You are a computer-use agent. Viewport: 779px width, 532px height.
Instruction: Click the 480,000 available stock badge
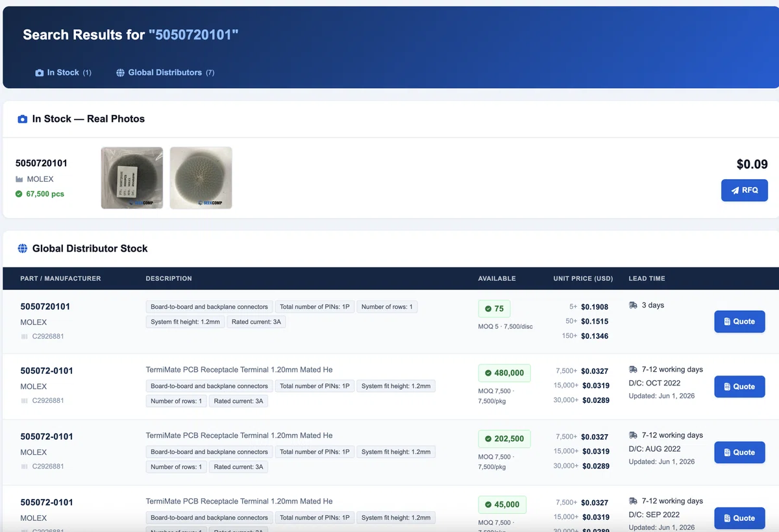504,373
